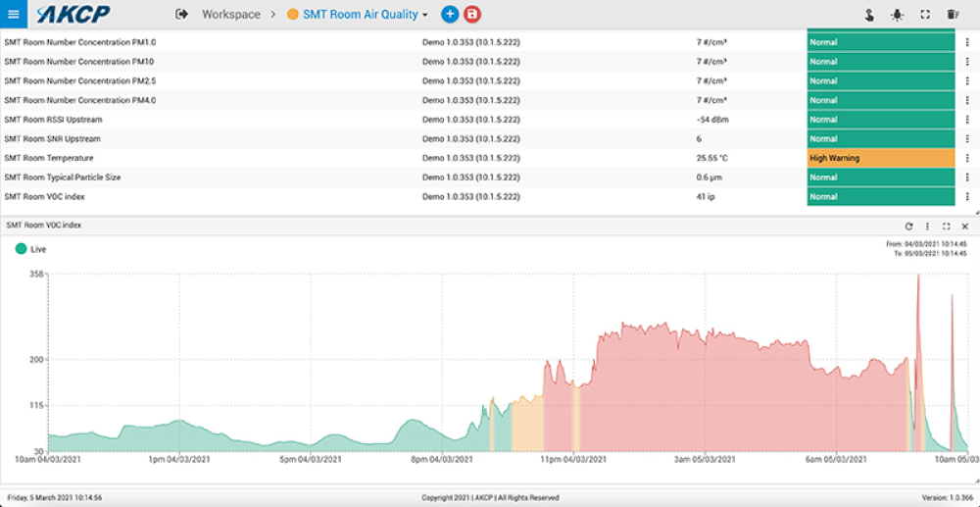Screen dimensions: 980x507
Task: Open options menu for VOC index row
Action: point(967,197)
